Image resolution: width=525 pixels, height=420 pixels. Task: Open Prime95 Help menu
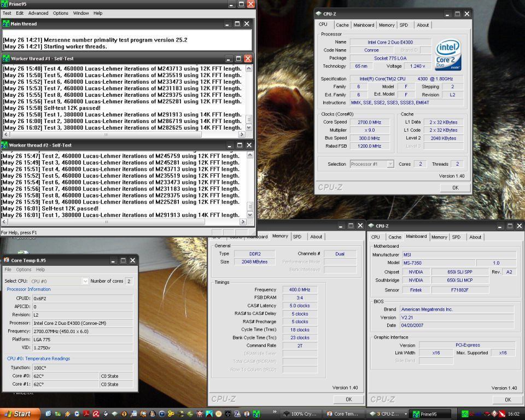point(98,13)
